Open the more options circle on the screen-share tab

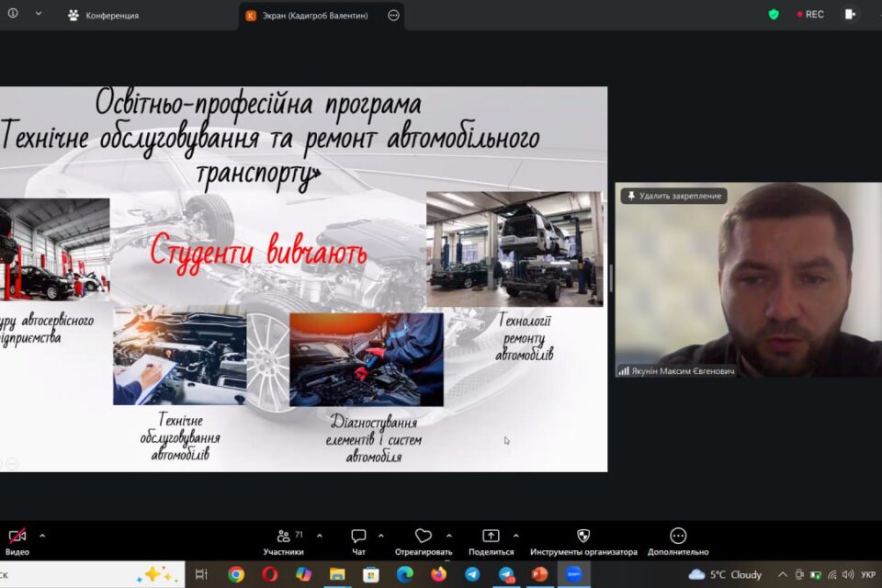pyautogui.click(x=393, y=16)
